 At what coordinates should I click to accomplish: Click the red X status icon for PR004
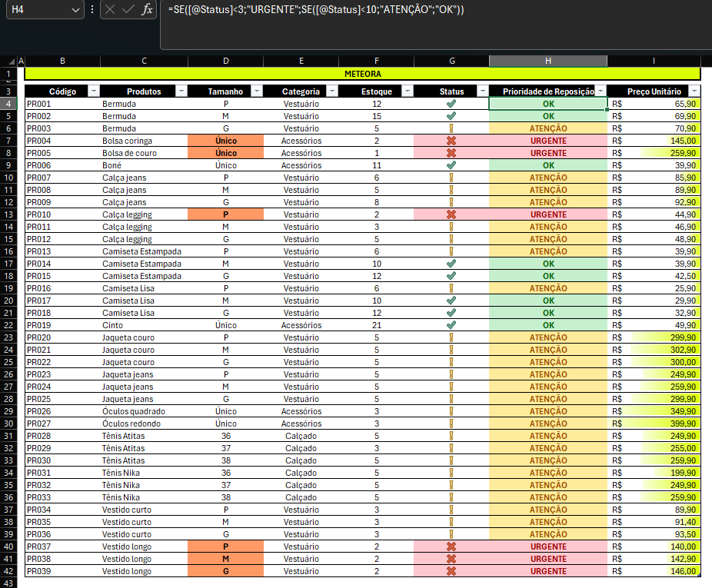(451, 141)
